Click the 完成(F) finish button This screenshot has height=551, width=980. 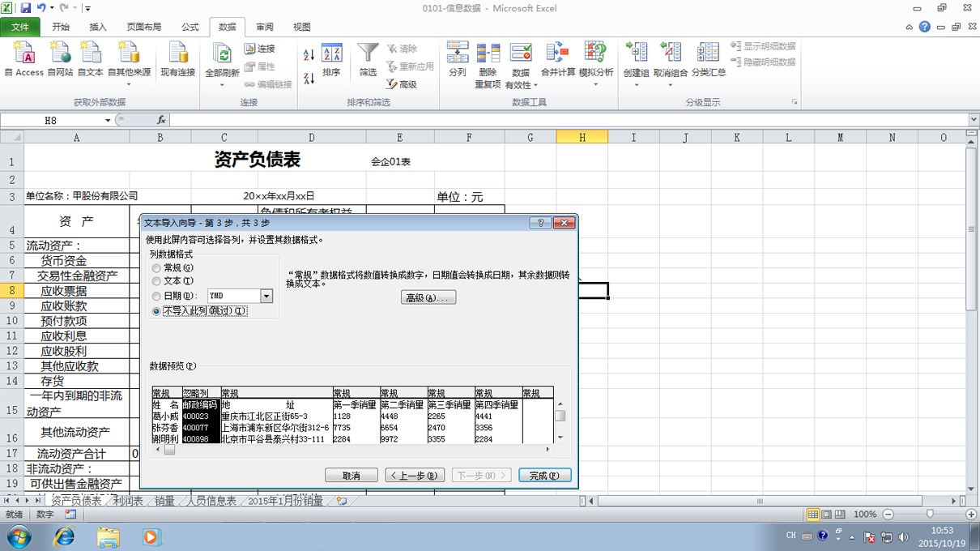click(545, 476)
